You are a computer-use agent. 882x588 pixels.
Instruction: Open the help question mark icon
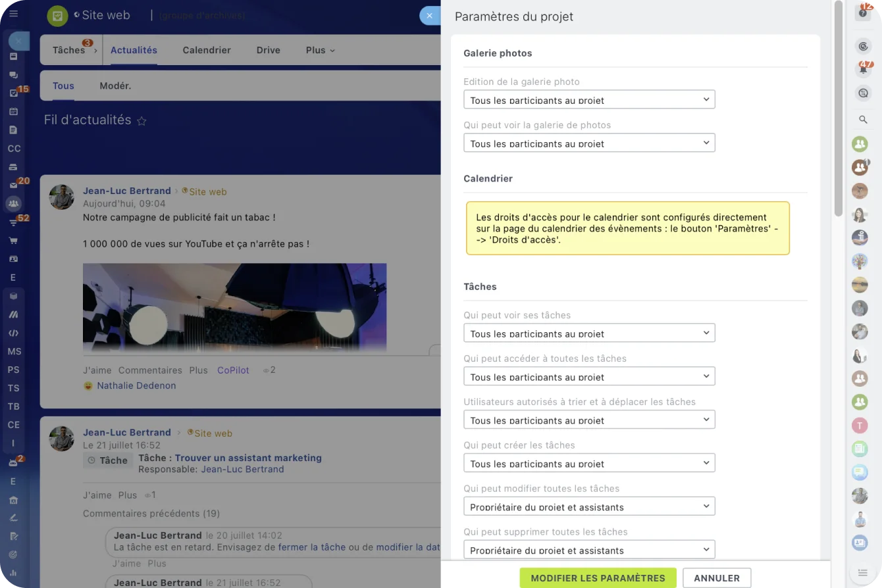(863, 12)
